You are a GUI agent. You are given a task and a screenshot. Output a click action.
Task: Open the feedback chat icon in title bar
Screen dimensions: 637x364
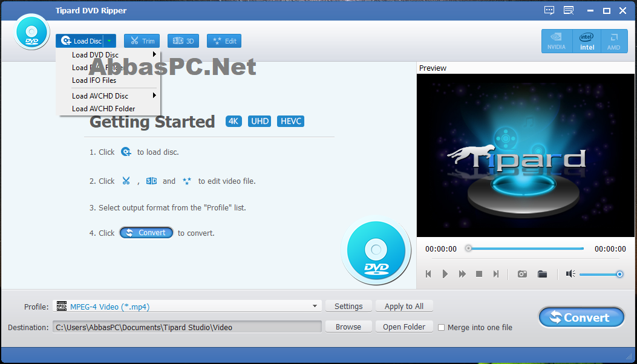549,10
